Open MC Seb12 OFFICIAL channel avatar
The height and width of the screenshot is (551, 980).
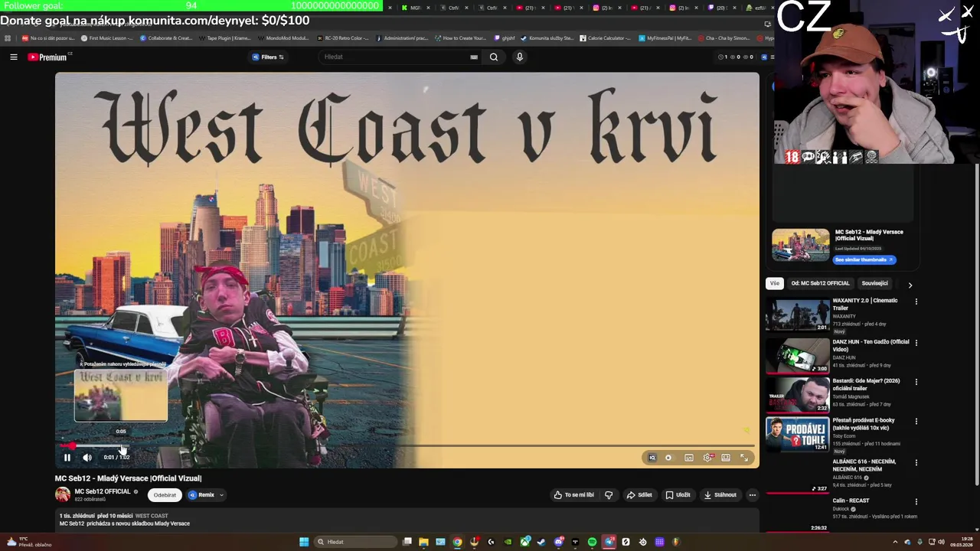63,494
